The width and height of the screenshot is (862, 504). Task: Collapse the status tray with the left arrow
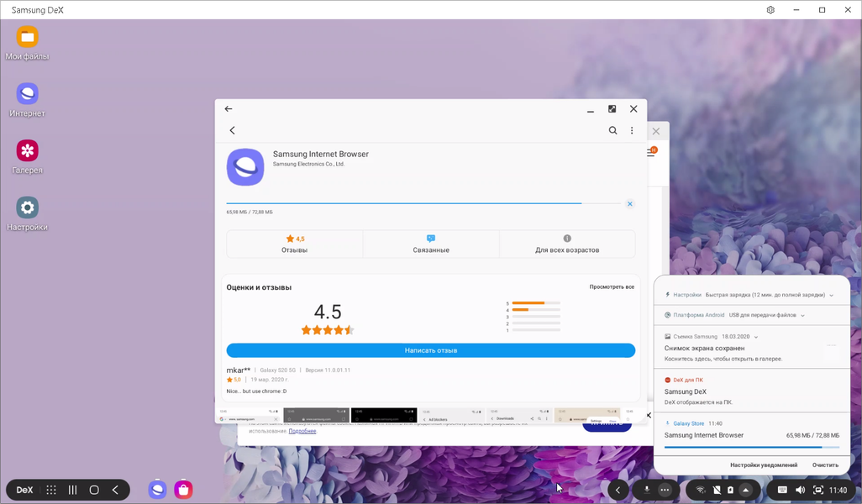point(618,490)
